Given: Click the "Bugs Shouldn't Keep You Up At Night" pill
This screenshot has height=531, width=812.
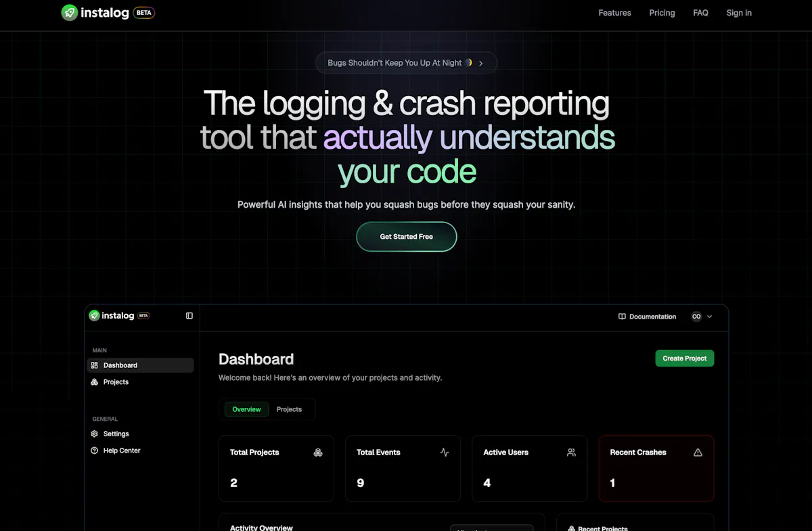Looking at the screenshot, I should [406, 63].
